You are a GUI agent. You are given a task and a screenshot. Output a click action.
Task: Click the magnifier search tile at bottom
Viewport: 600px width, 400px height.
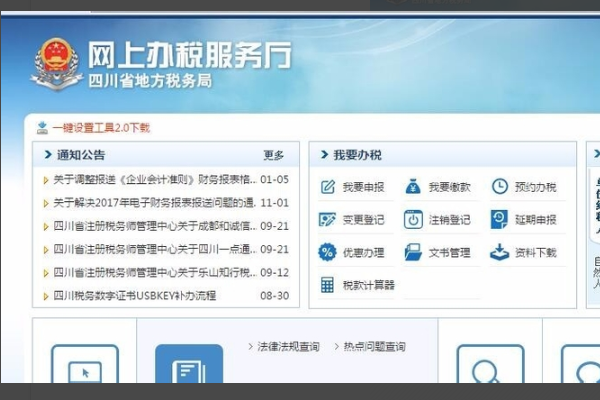pos(490,366)
